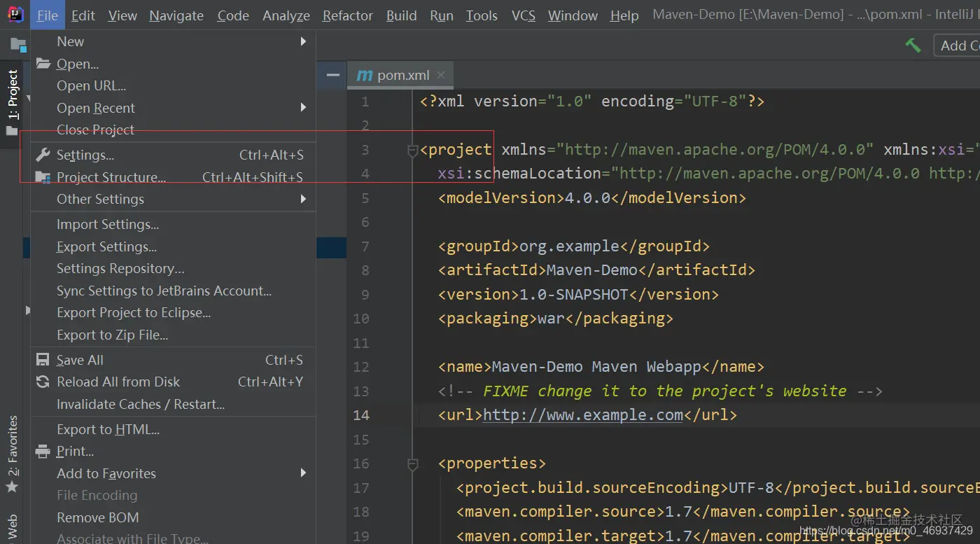Select Remove BOM menu entry
The image size is (980, 544).
[x=173, y=517]
